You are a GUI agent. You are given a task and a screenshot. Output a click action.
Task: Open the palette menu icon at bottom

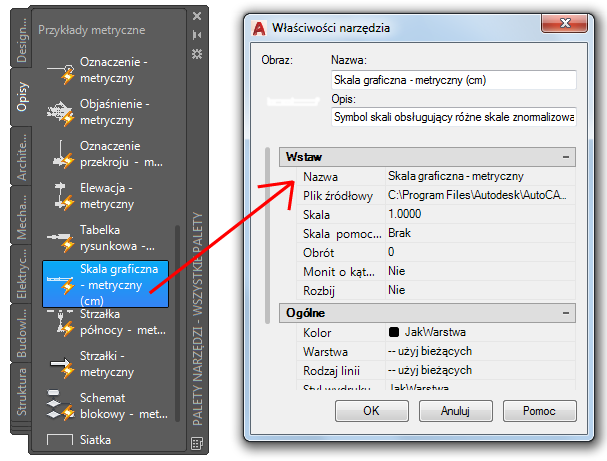tap(197, 444)
